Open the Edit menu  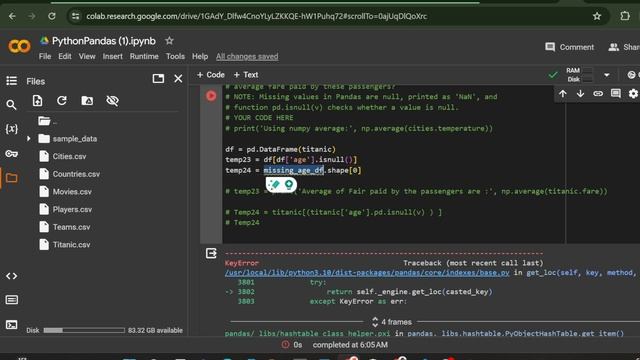point(65,56)
